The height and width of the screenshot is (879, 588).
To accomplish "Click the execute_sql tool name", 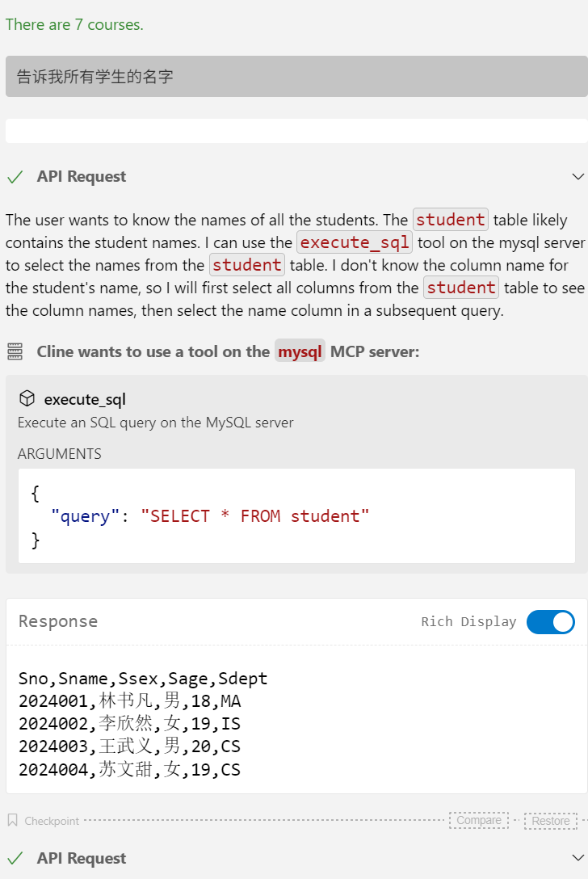I will [85, 399].
